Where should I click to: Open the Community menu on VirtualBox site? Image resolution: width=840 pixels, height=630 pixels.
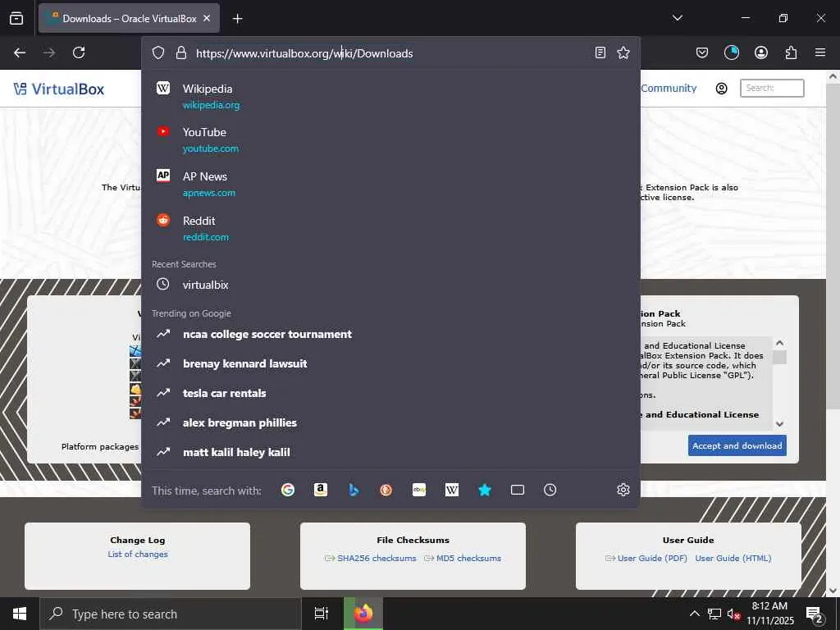coord(669,89)
